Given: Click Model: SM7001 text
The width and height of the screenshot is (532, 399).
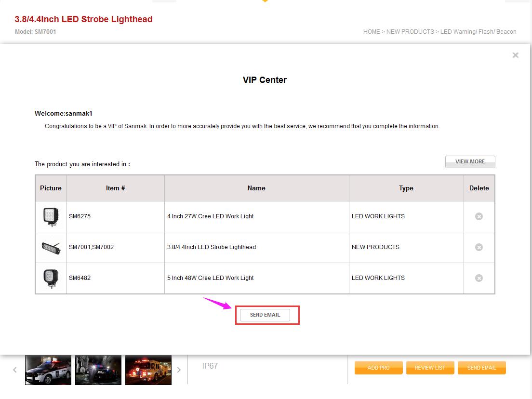Looking at the screenshot, I should click(35, 31).
